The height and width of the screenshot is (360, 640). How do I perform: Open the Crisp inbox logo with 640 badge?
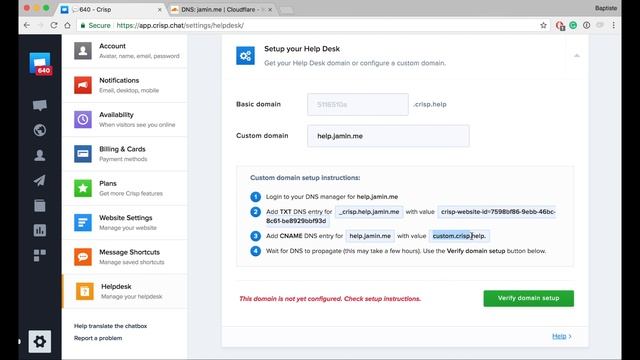40,63
